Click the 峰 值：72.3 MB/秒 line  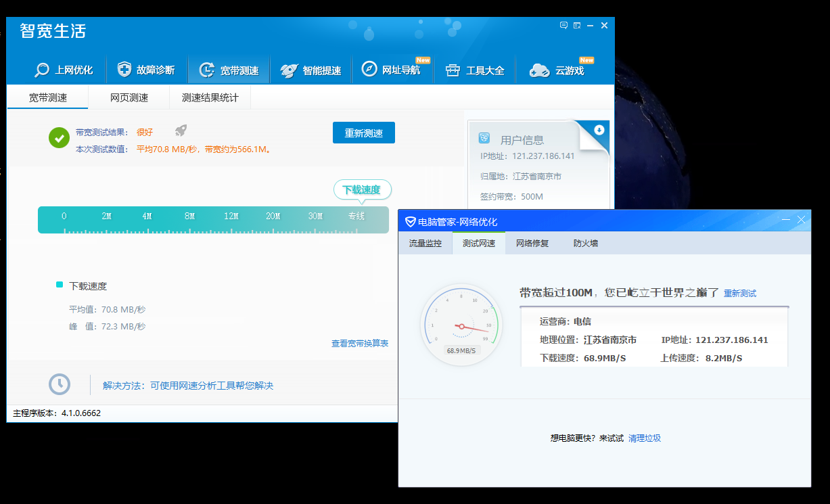107,327
